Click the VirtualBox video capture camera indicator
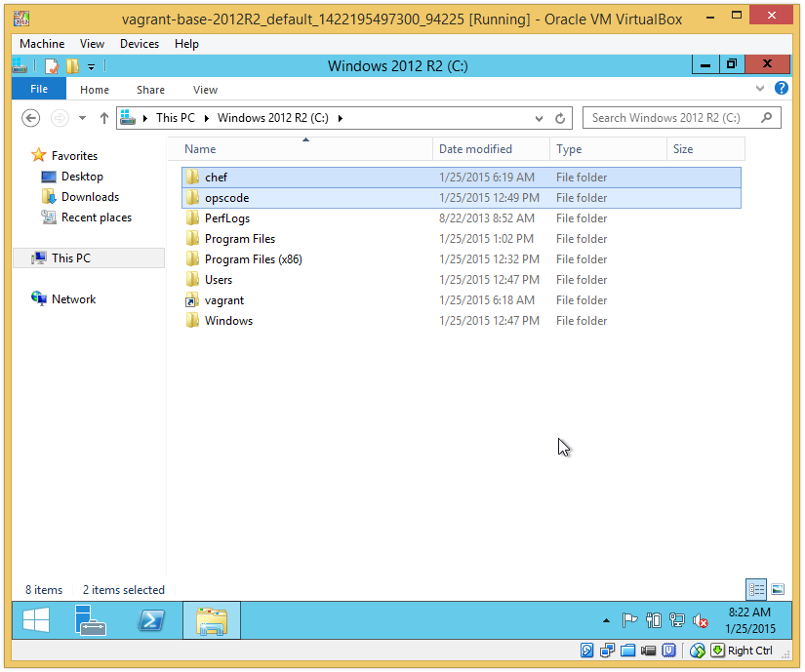The width and height of the screenshot is (805, 672). tap(649, 651)
